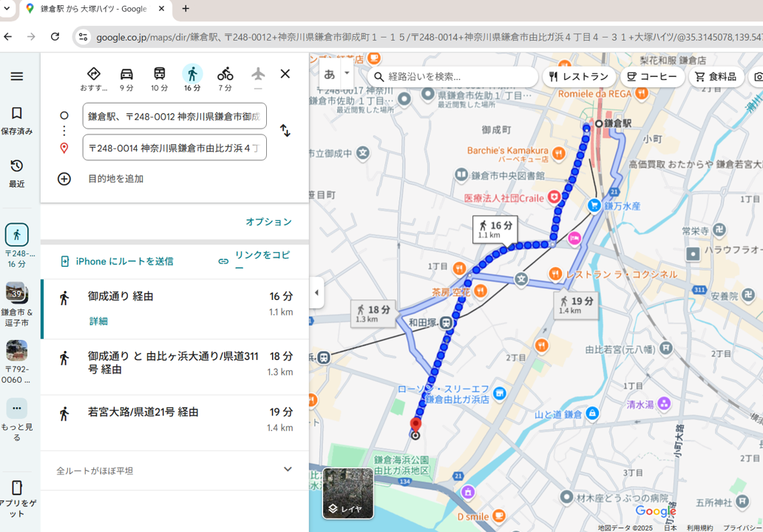Filter by 食料品 chip
Image resolution: width=763 pixels, height=532 pixels.
click(x=716, y=77)
